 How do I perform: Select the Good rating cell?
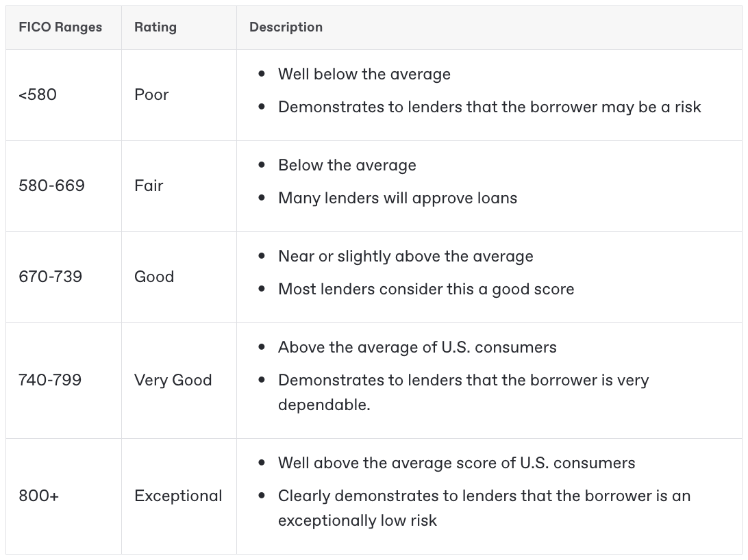tap(154, 277)
